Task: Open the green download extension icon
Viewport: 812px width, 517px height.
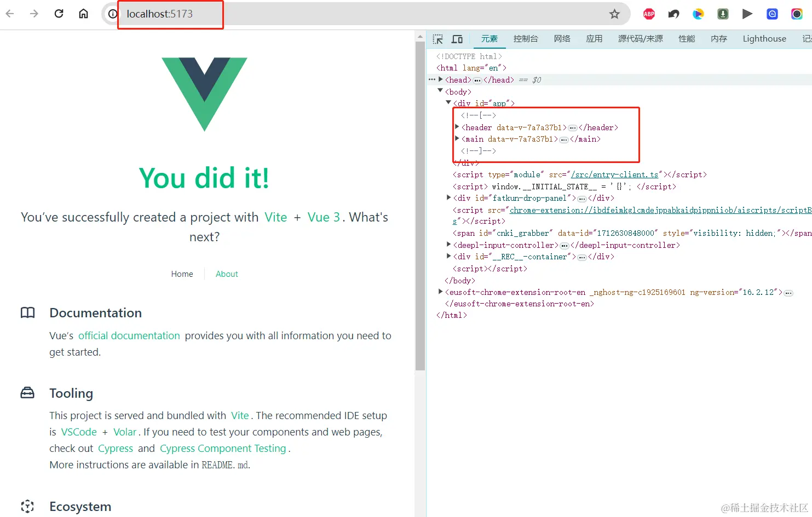Action: pos(723,14)
